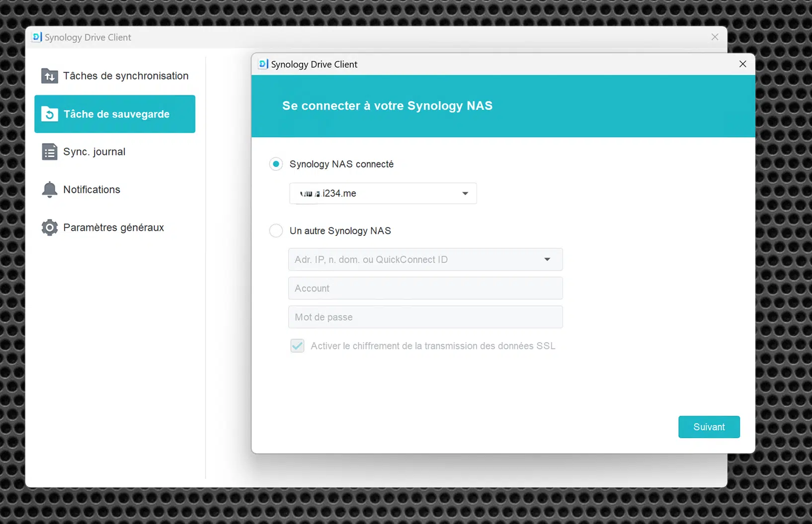Open the Sync. journal page
The image size is (812, 524).
[115, 152]
